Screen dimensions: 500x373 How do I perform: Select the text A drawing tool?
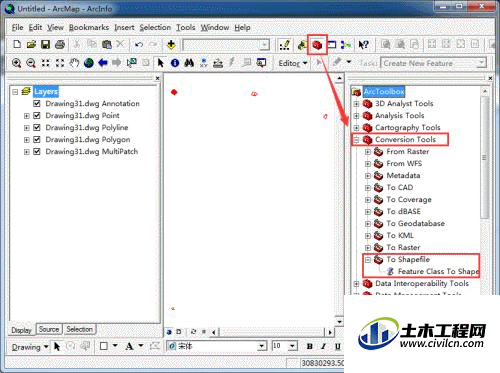point(129,346)
